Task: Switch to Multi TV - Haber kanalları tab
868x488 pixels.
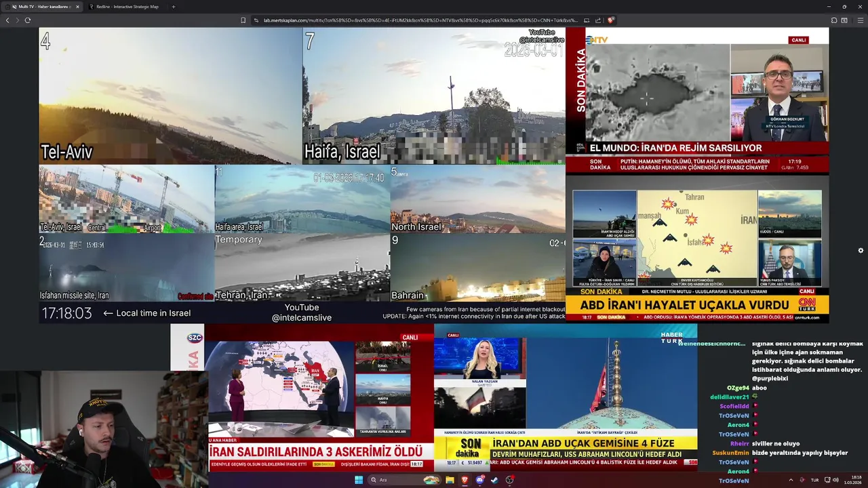Action: pos(43,7)
